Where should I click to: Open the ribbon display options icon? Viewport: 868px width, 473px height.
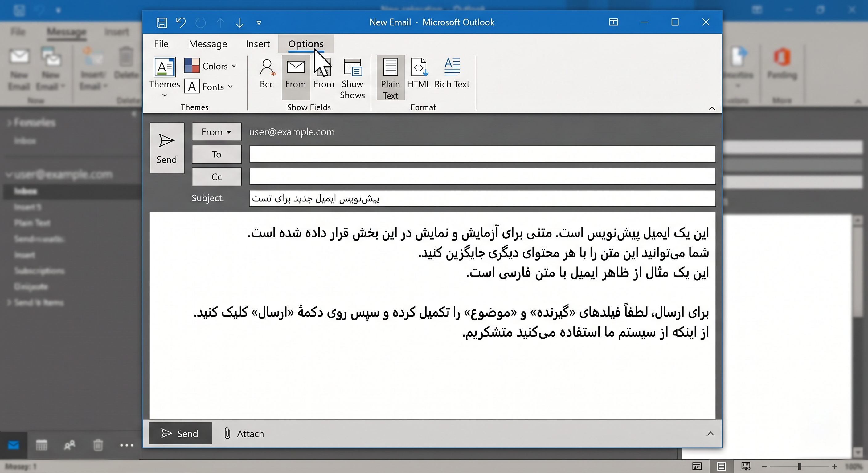[613, 22]
